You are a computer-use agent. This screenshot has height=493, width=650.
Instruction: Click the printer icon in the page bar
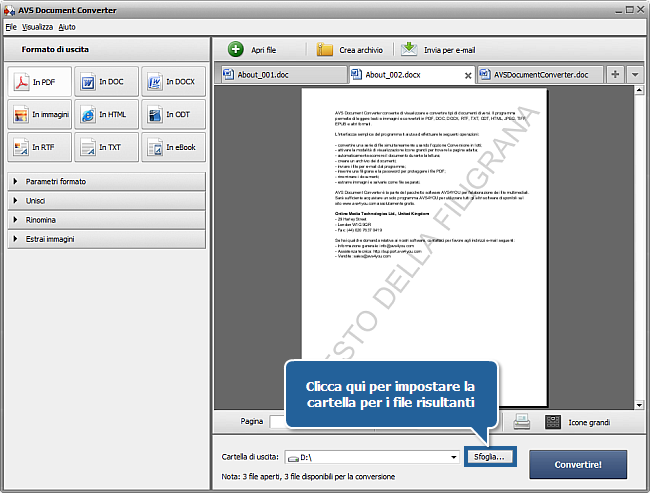tap(521, 422)
